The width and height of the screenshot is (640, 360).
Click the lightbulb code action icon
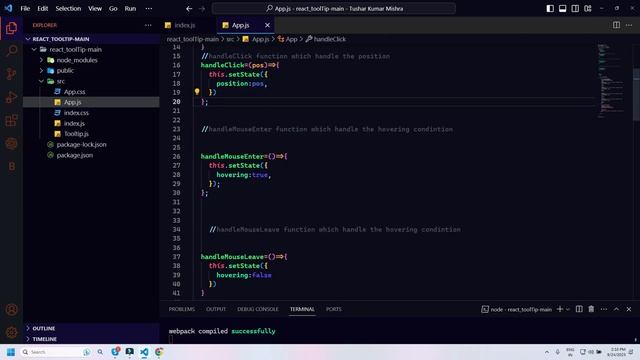(x=197, y=92)
